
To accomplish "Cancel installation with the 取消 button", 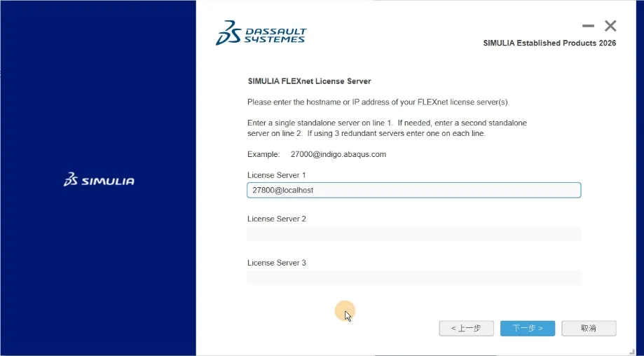I will tap(589, 328).
